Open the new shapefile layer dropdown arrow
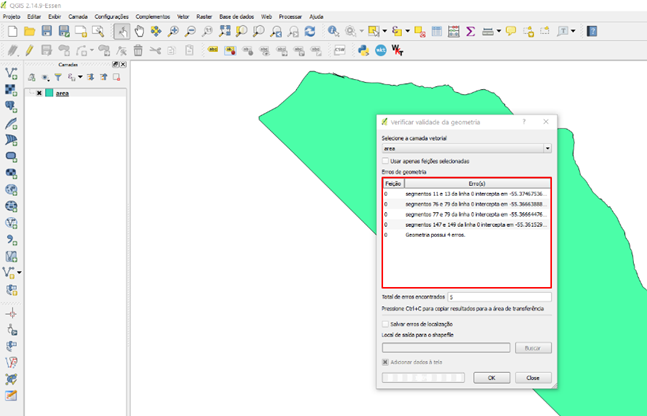The width and height of the screenshot is (647, 416). click(x=19, y=272)
